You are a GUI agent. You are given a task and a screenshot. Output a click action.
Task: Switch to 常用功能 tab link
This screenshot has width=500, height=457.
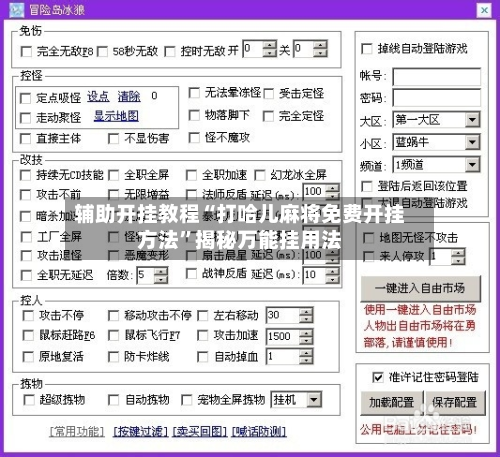(x=77, y=432)
